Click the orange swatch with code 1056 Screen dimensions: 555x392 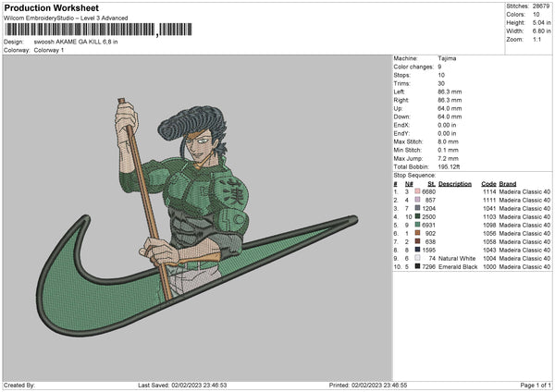[x=417, y=233]
